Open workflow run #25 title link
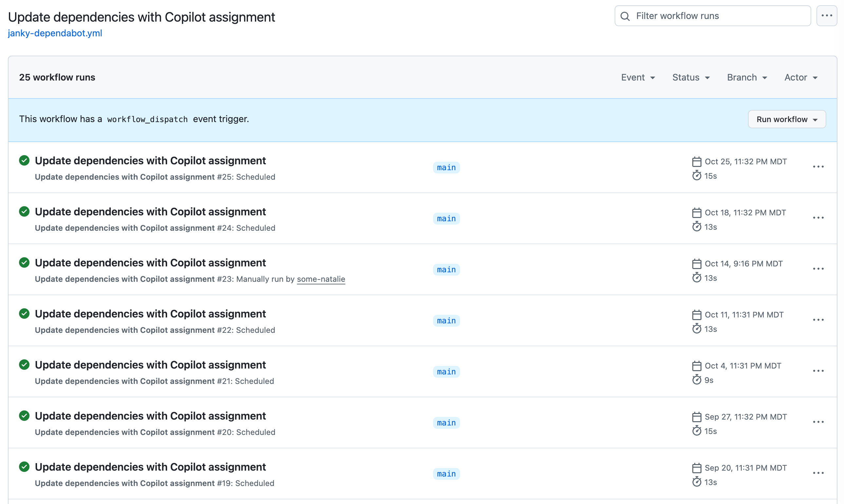 click(150, 161)
